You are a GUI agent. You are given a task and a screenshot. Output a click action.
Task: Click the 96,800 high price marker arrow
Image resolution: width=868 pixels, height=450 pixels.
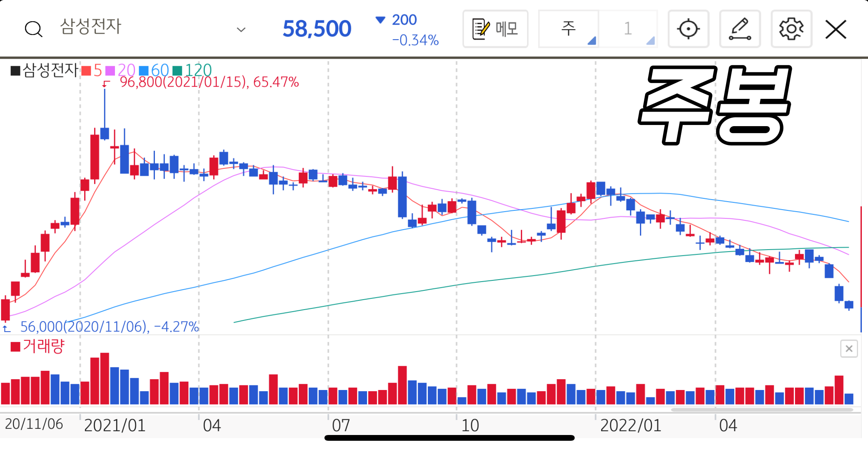pyautogui.click(x=106, y=83)
